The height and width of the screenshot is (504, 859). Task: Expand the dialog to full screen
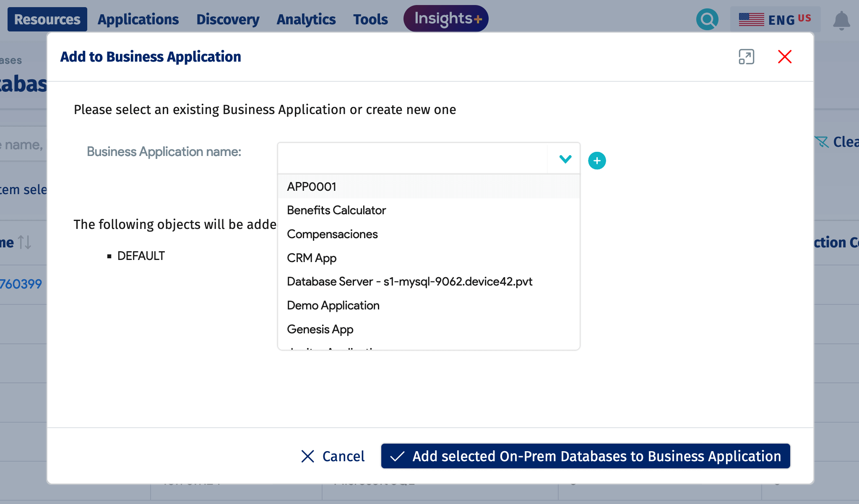point(746,57)
